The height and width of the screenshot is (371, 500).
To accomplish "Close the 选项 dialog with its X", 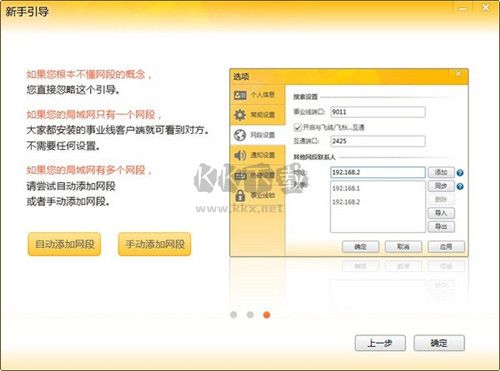I will pos(458,74).
